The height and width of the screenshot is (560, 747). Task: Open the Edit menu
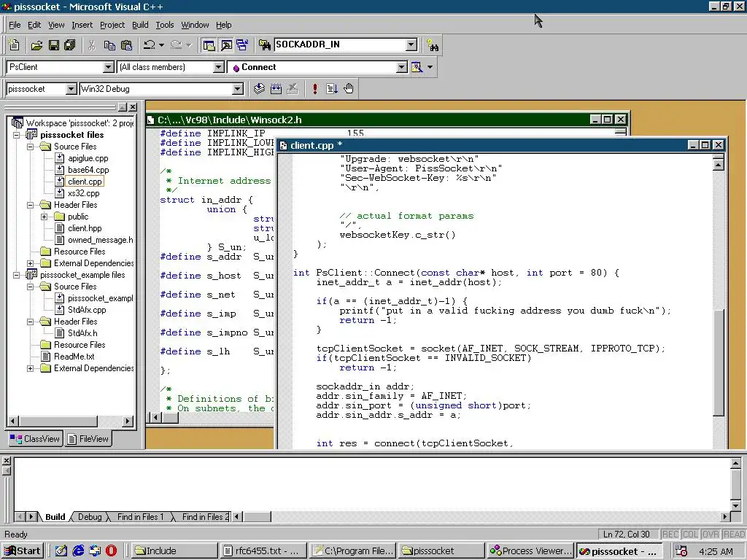pos(34,25)
